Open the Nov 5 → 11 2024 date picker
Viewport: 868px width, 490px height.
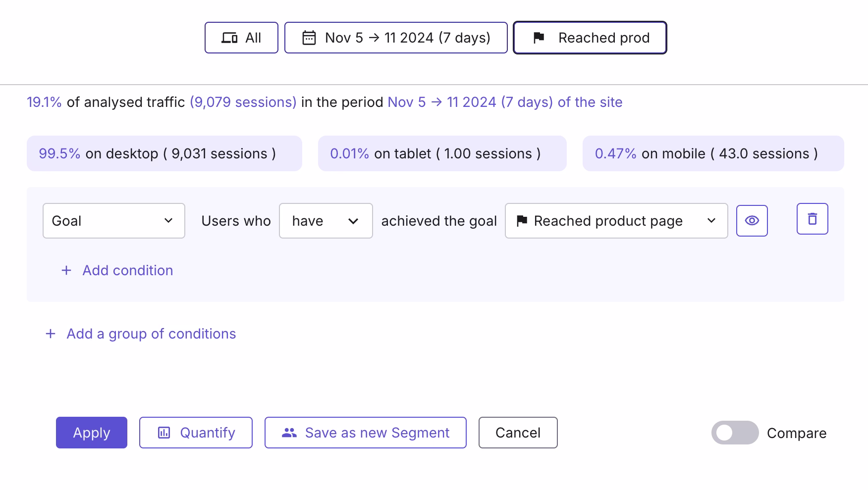(396, 38)
